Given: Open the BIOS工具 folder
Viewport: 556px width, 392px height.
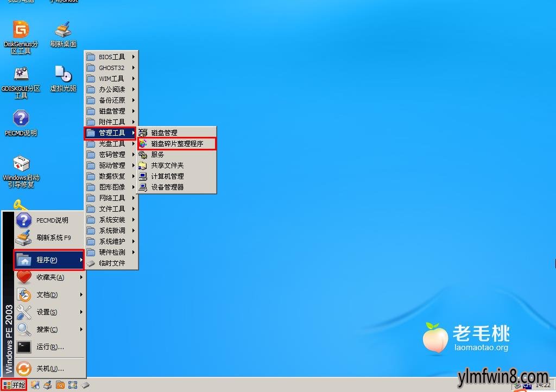Looking at the screenshot, I should pyautogui.click(x=111, y=56).
